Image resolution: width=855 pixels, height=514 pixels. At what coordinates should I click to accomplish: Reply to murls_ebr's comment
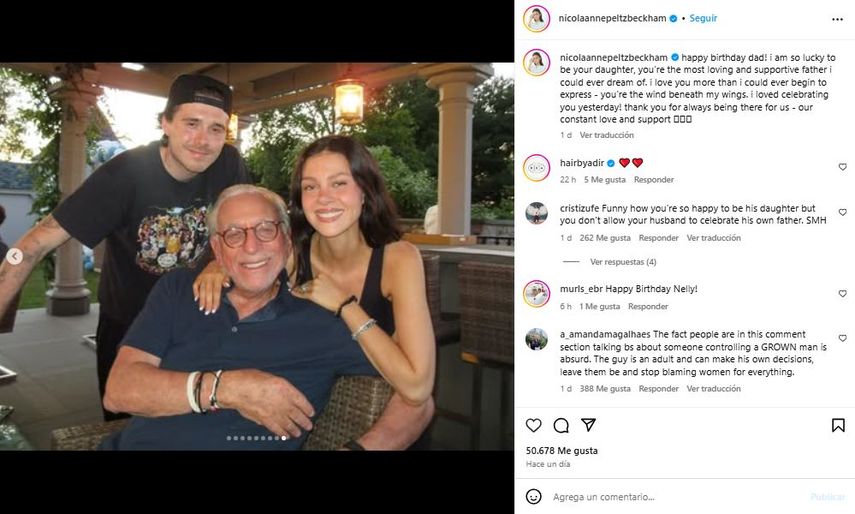point(648,307)
